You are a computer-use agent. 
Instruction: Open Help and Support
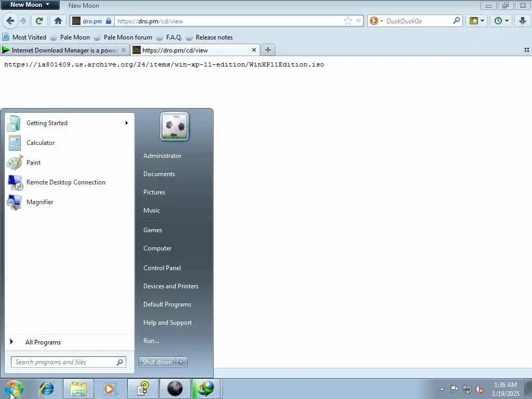168,323
